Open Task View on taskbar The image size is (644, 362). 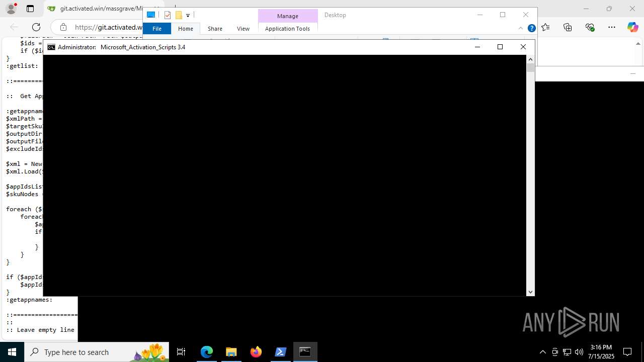tap(181, 352)
